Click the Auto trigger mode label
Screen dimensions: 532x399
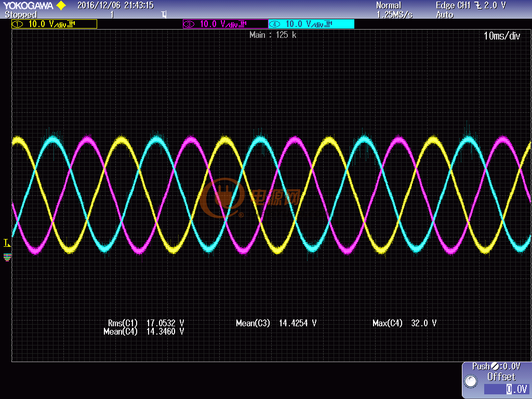445,15
